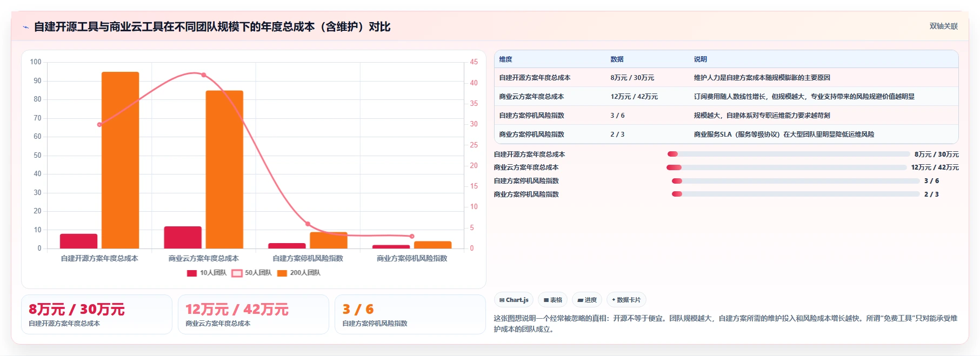Click the red bar above 商业云方案年度总成本
Image resolution: width=980 pixels, height=356 pixels.
(183, 238)
